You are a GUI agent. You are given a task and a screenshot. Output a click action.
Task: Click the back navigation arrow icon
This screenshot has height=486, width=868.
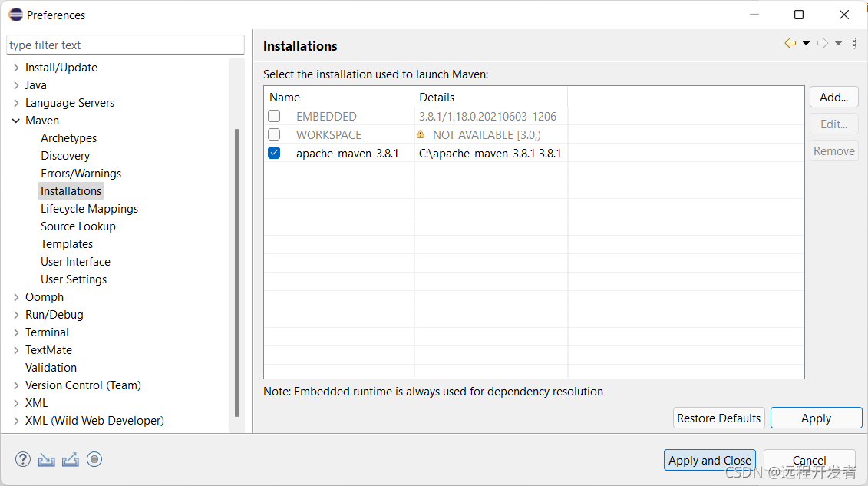tap(790, 43)
